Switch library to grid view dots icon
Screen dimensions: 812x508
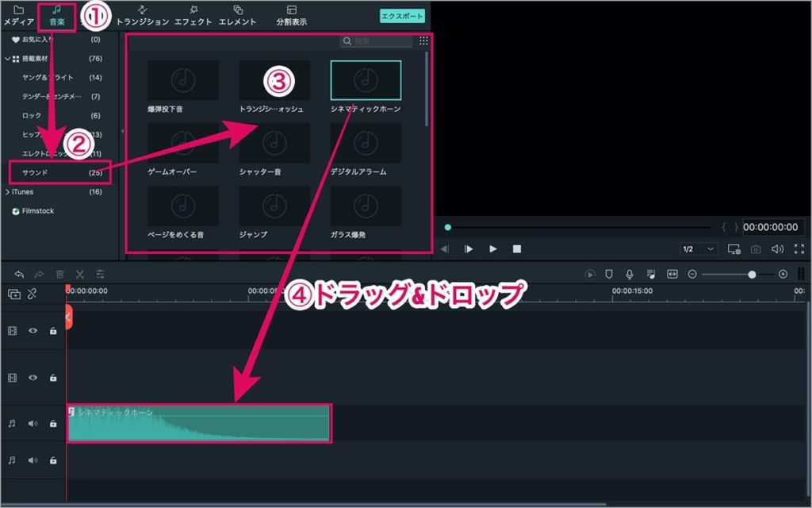click(x=423, y=40)
